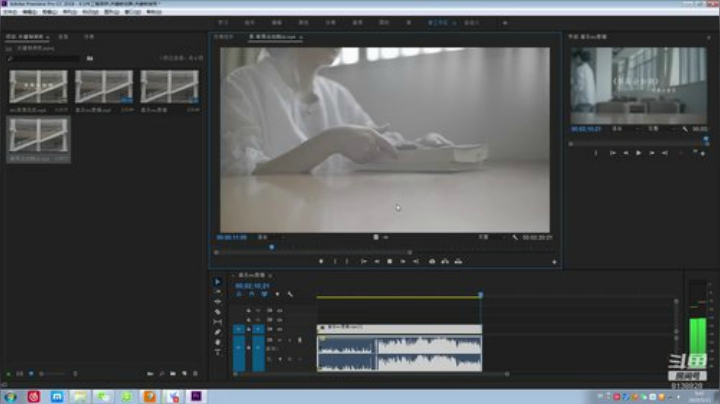The width and height of the screenshot is (720, 404).
Task: Click the Drag Audio Only icon
Action: point(386,237)
